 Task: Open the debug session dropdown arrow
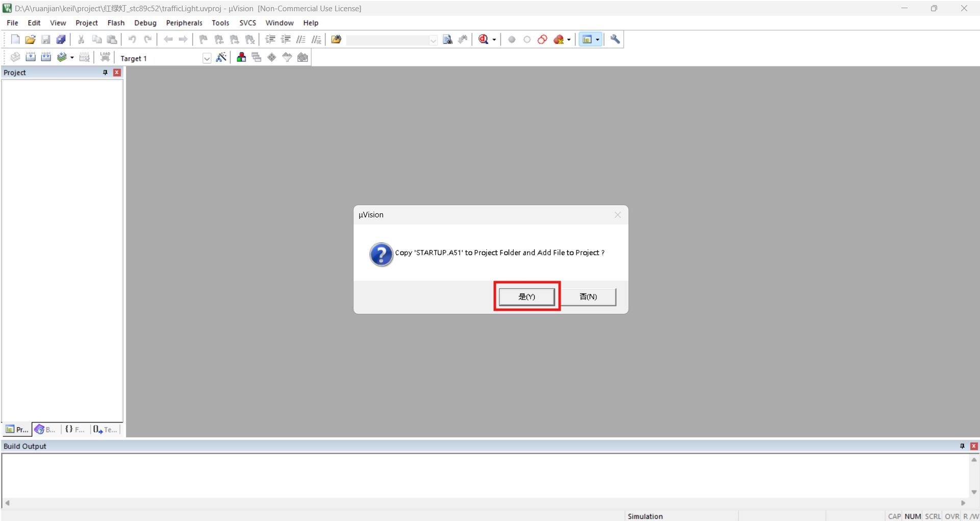coord(494,40)
